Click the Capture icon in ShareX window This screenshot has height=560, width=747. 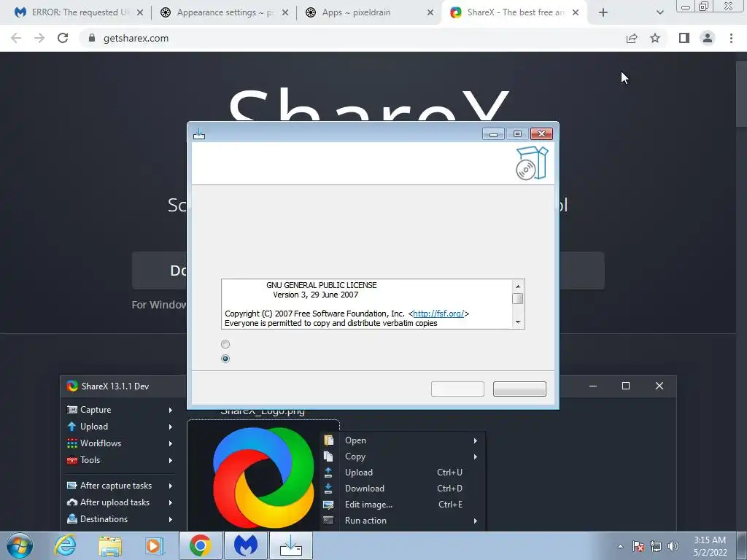click(72, 410)
